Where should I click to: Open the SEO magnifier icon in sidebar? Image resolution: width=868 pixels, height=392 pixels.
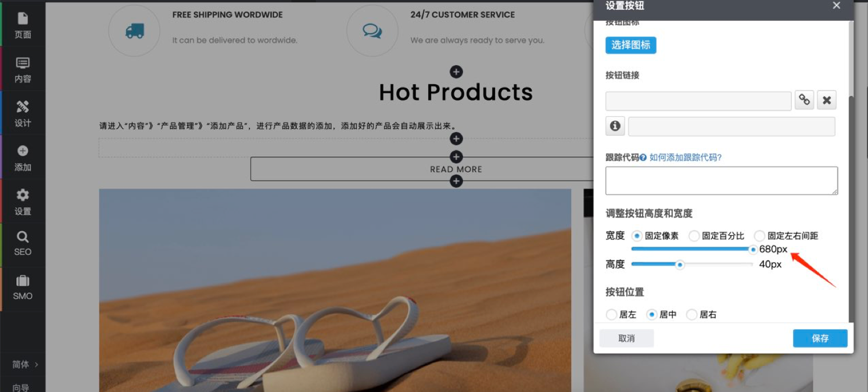23,243
